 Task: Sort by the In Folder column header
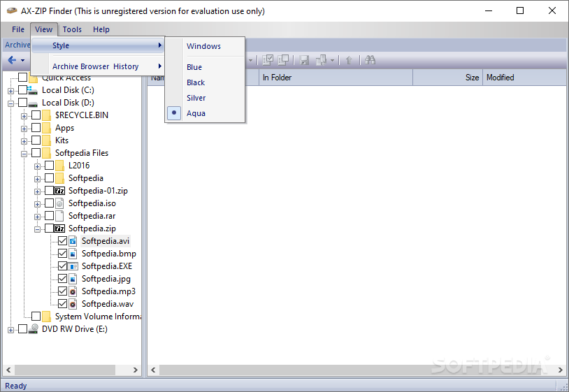(x=336, y=78)
